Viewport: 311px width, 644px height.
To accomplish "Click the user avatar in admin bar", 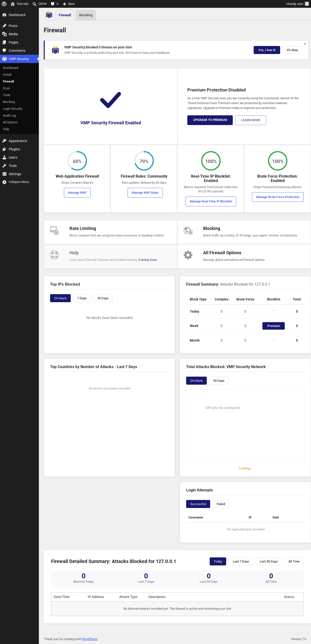I will (307, 4).
